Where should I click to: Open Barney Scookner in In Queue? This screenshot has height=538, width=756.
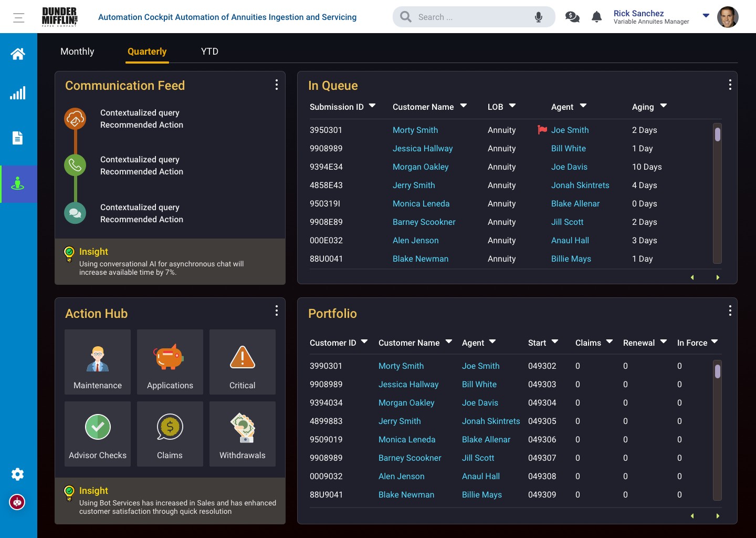424,222
